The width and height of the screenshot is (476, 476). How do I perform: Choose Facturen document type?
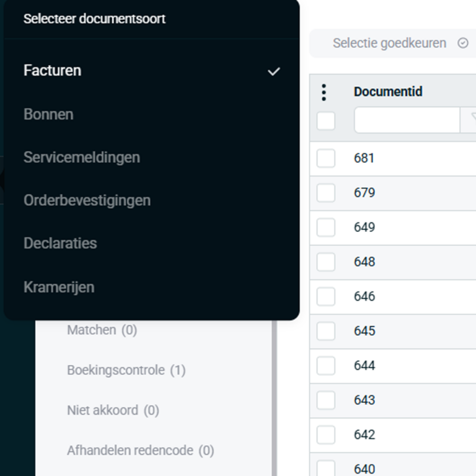coord(53,71)
